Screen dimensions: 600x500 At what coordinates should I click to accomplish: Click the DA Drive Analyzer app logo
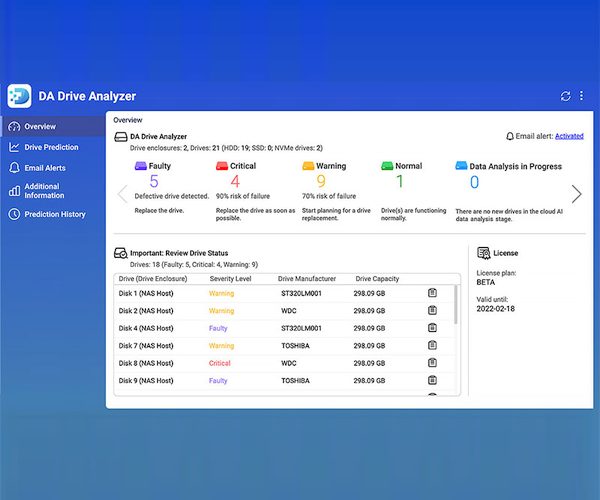click(x=19, y=96)
